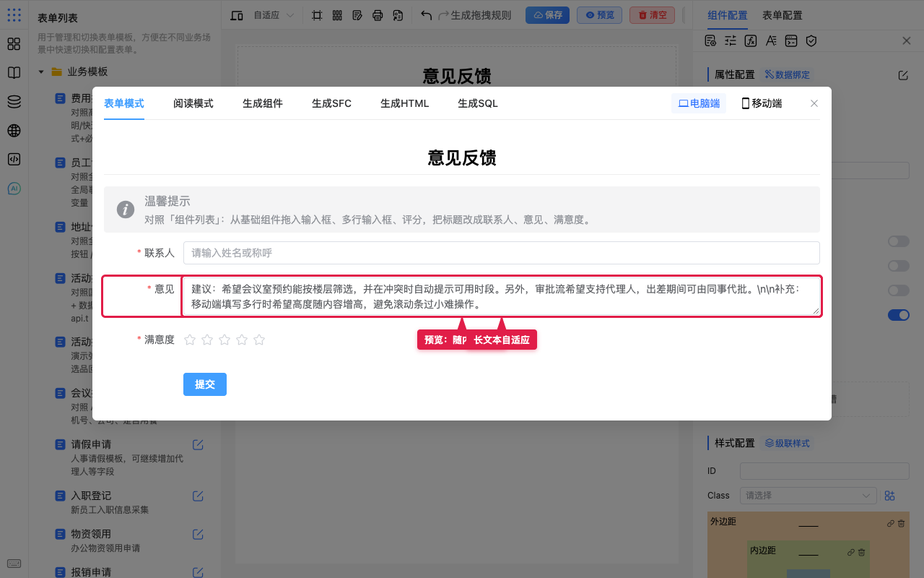Click the 联系人 name input field
The width and height of the screenshot is (924, 578).
click(x=502, y=253)
